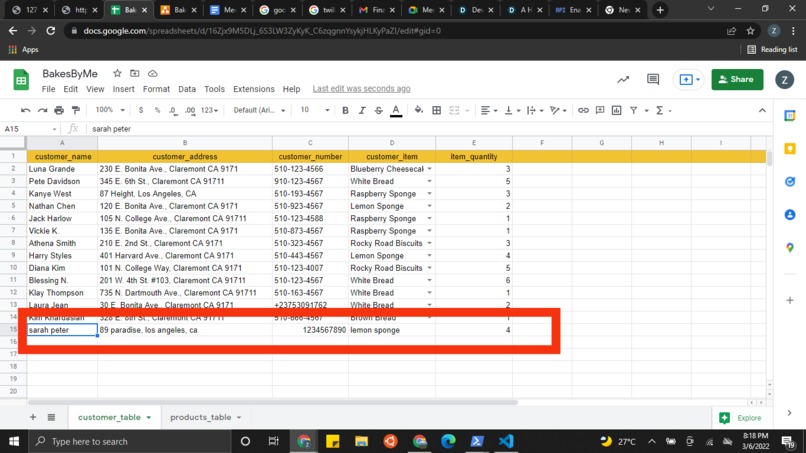Insert a link using the link icon
The height and width of the screenshot is (453, 806).
tap(583, 110)
